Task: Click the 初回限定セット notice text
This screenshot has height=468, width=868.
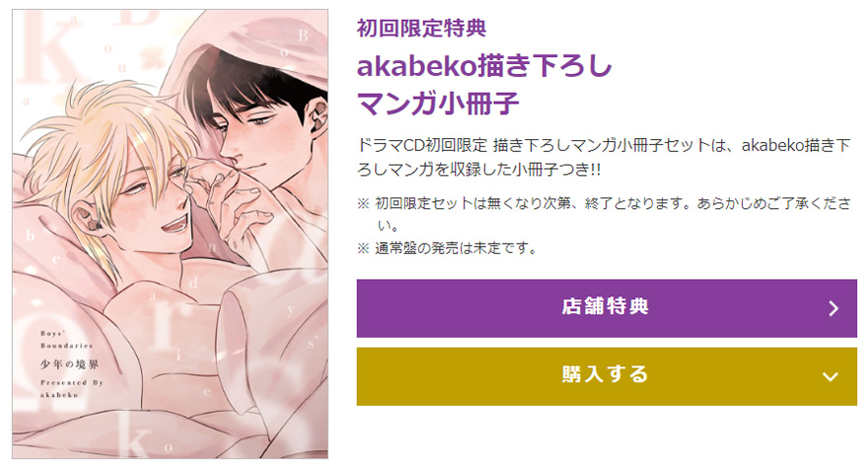Action: pyautogui.click(x=613, y=214)
